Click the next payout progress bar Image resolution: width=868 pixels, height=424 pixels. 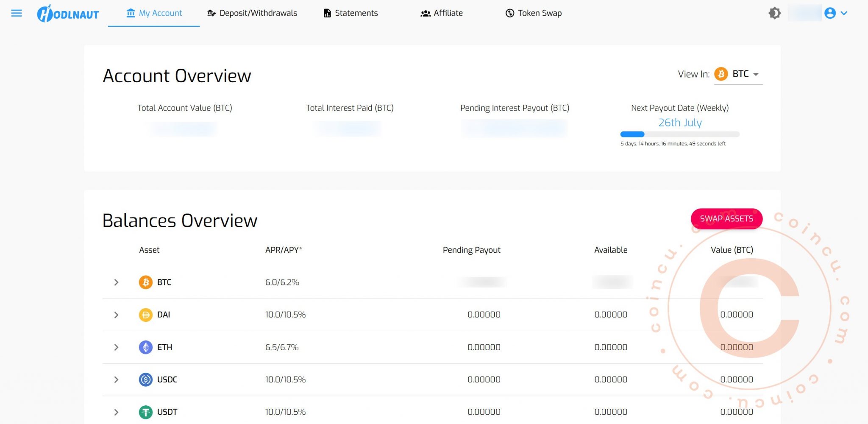[x=680, y=134]
